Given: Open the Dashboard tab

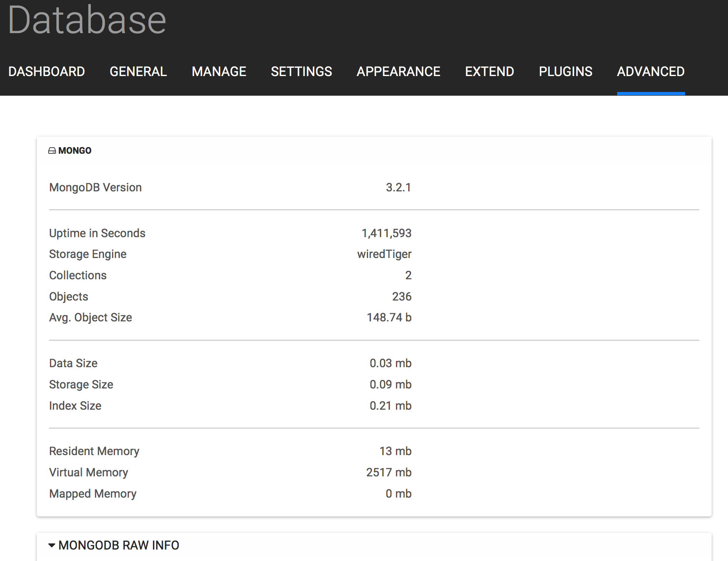Looking at the screenshot, I should (47, 72).
